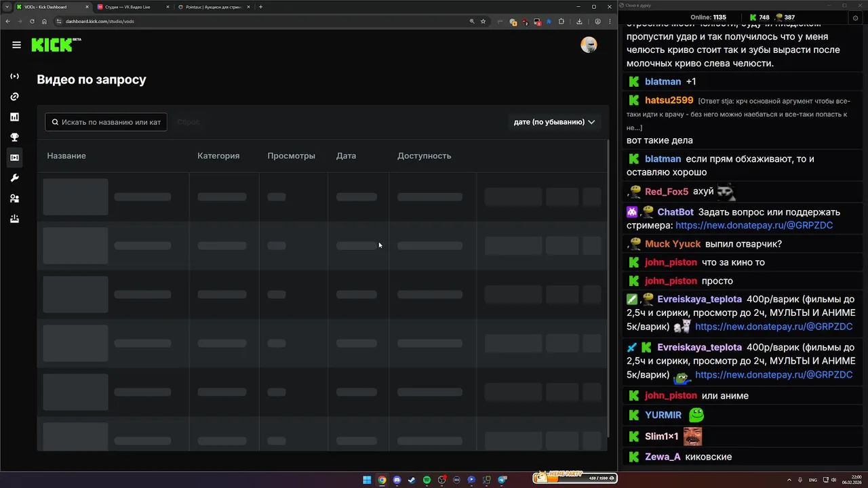Viewport: 868px width, 488px height.
Task: Open Telegram from the taskbar
Action: (502, 480)
